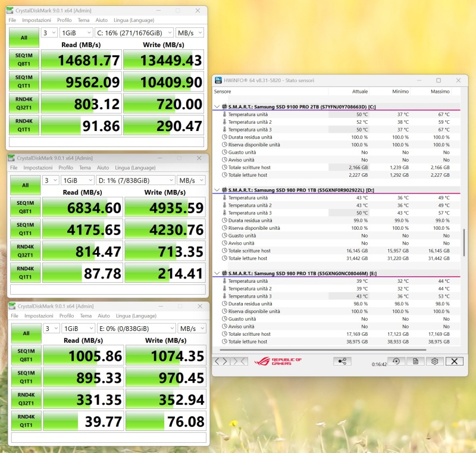Image resolution: width=476 pixels, height=453 pixels.
Task: Open MB/s unit dropdown in E: drive window
Action: pyautogui.click(x=194, y=328)
